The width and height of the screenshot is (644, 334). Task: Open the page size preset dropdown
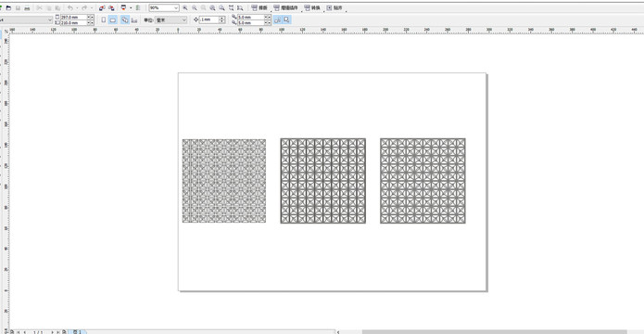50,19
